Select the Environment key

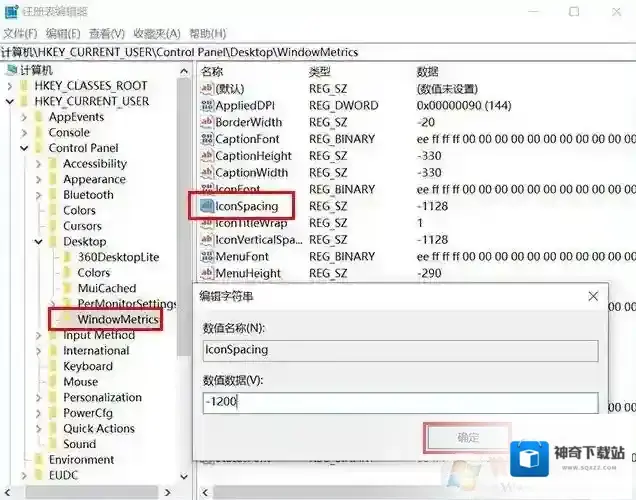[81, 459]
